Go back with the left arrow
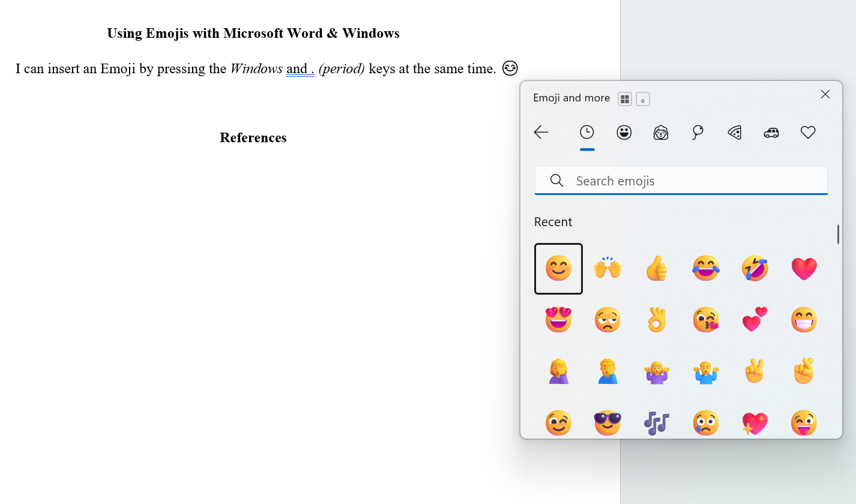Screen dimensions: 856x504 pyautogui.click(x=541, y=133)
